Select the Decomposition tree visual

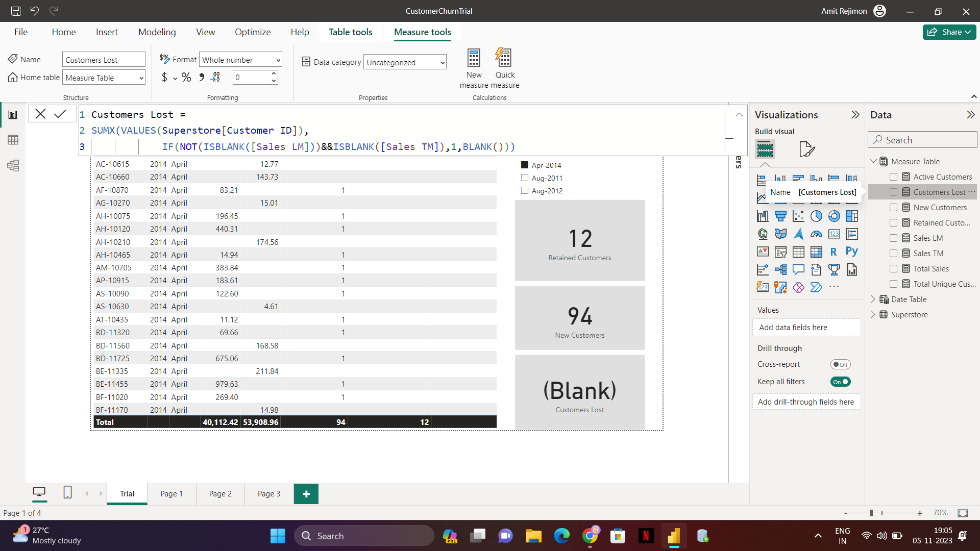point(780,269)
